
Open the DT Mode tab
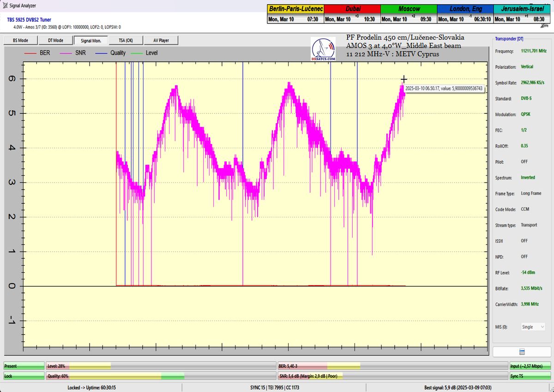(55, 41)
